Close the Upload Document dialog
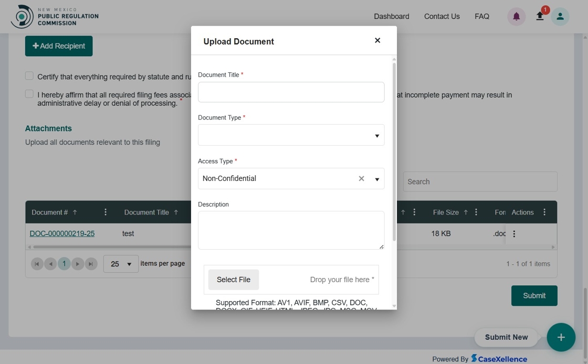The height and width of the screenshot is (364, 588). (377, 40)
